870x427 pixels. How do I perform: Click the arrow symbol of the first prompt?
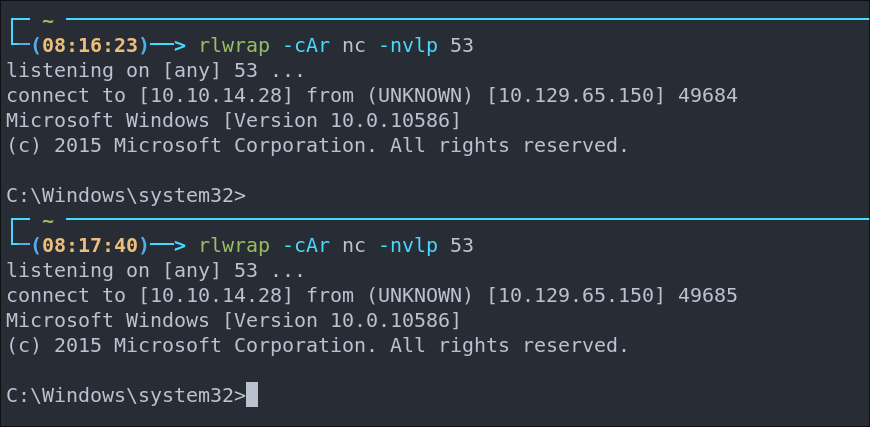(168, 45)
